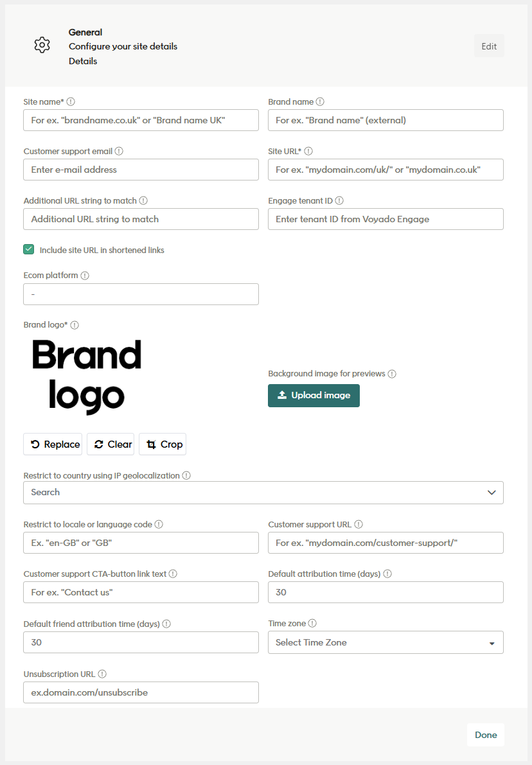Replace the brand logo image
Image resolution: width=532 pixels, height=765 pixels.
pos(53,444)
